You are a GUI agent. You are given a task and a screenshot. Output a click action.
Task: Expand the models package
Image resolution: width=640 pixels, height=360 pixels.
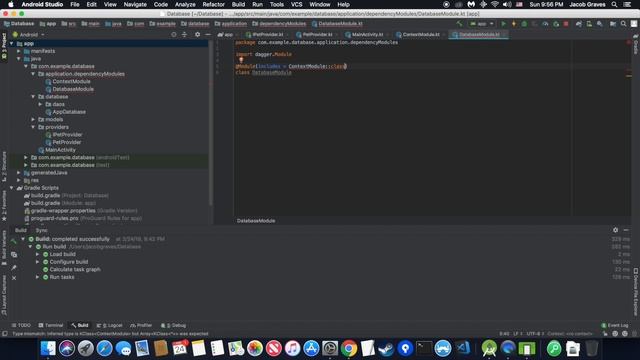coord(33,120)
